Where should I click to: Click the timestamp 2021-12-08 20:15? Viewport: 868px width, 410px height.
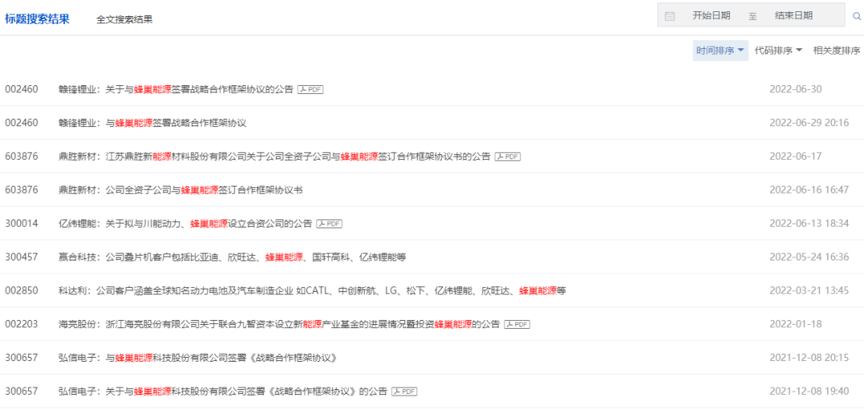(x=809, y=358)
